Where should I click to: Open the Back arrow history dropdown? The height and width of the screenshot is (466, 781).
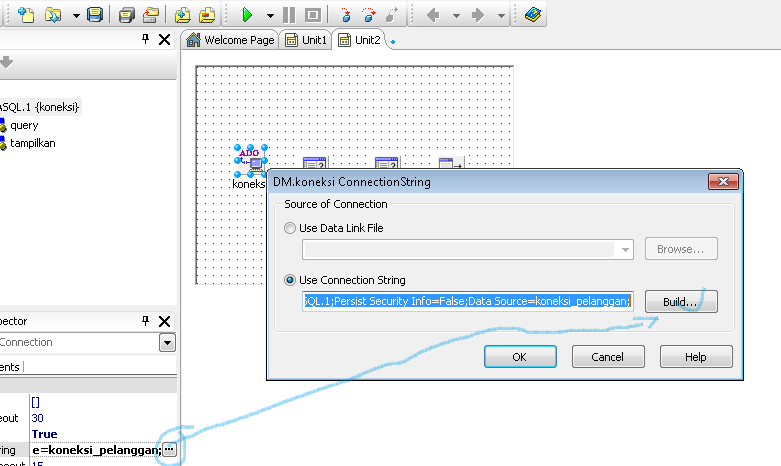point(456,16)
